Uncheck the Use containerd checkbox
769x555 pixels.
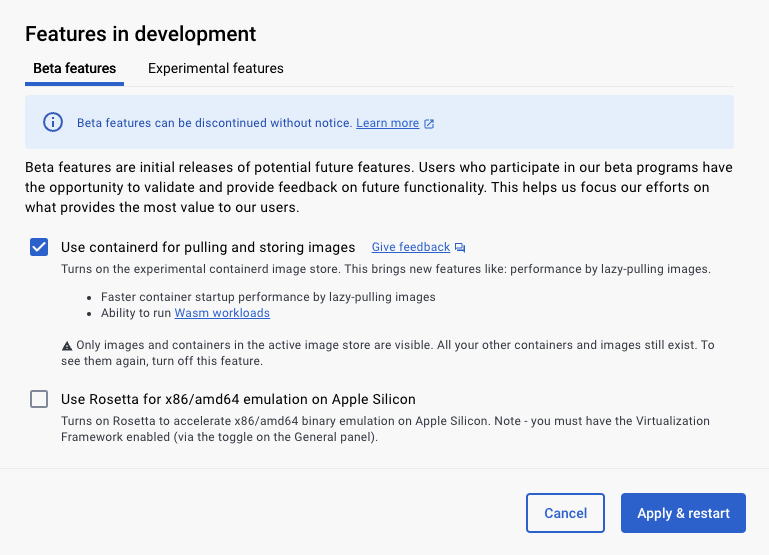(39, 247)
